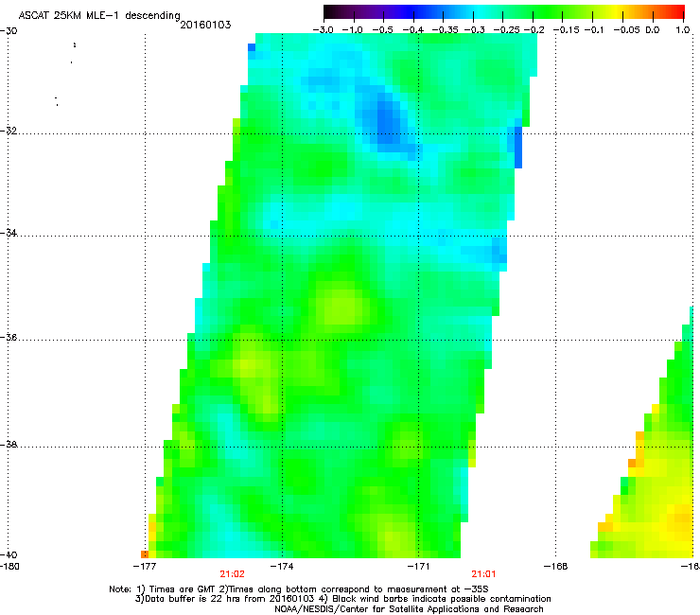The height and width of the screenshot is (615, 700).
Task: Click the red time stamp 21:01
Action: pos(484,574)
